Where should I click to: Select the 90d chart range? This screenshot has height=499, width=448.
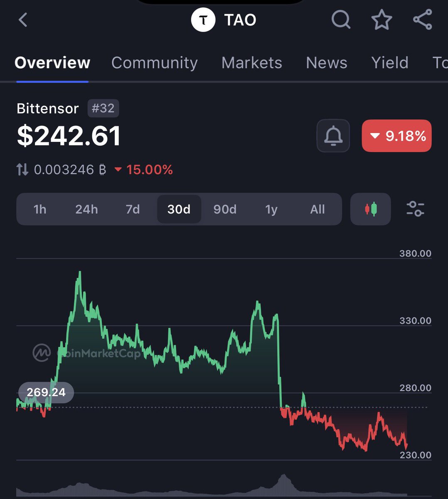[x=225, y=209]
